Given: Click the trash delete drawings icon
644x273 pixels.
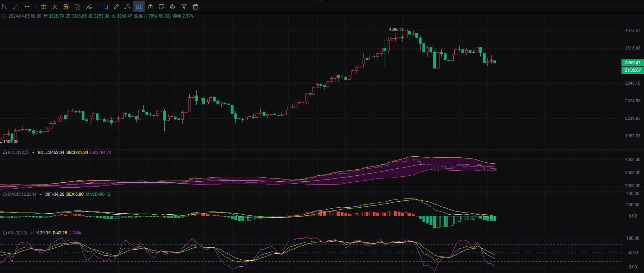Looking at the screenshot, I should tap(195, 7).
